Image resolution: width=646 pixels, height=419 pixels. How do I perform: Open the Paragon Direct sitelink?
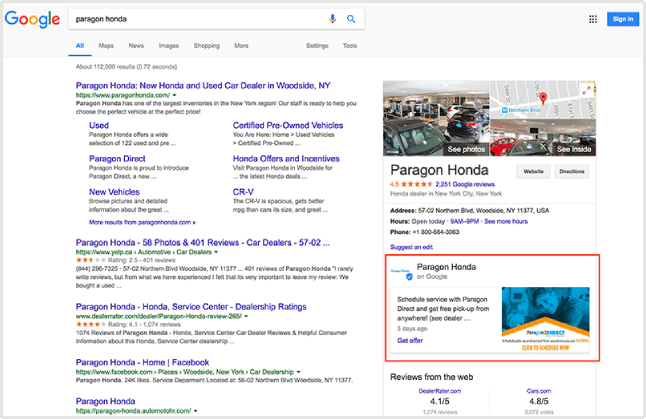(x=117, y=159)
